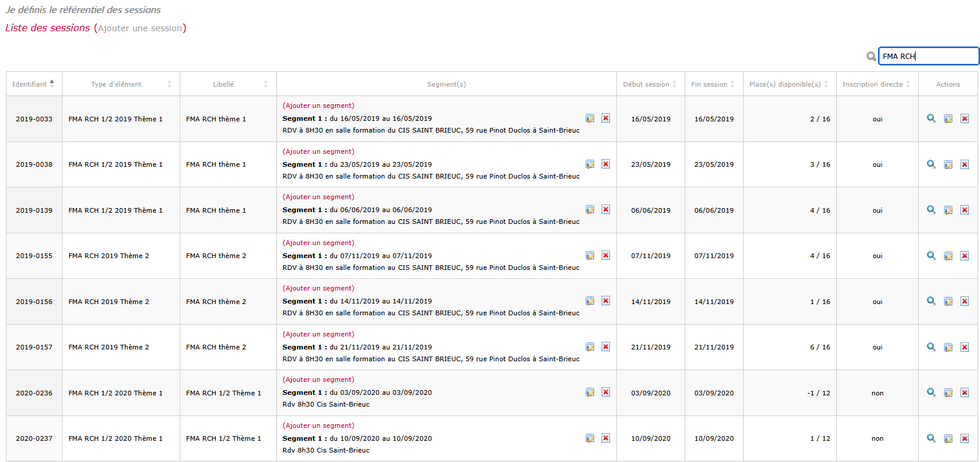Image resolution: width=980 pixels, height=462 pixels.
Task: Edit segment 1 of session 2019-0155
Action: point(590,256)
